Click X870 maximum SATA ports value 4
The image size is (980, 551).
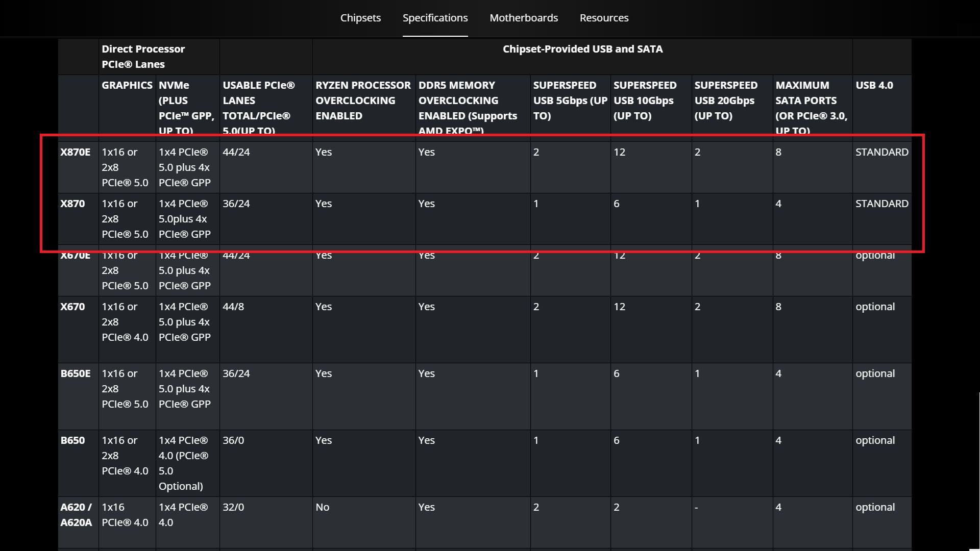pyautogui.click(x=778, y=204)
